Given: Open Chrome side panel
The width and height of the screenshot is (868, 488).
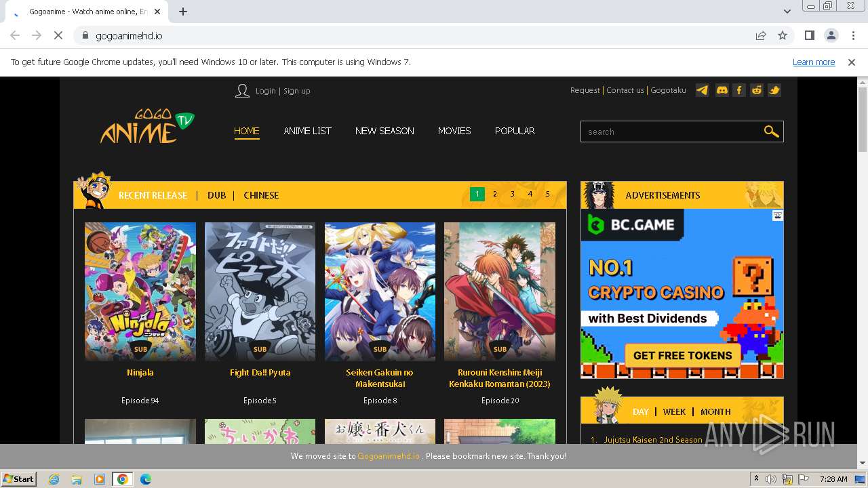Looking at the screenshot, I should pyautogui.click(x=809, y=35).
